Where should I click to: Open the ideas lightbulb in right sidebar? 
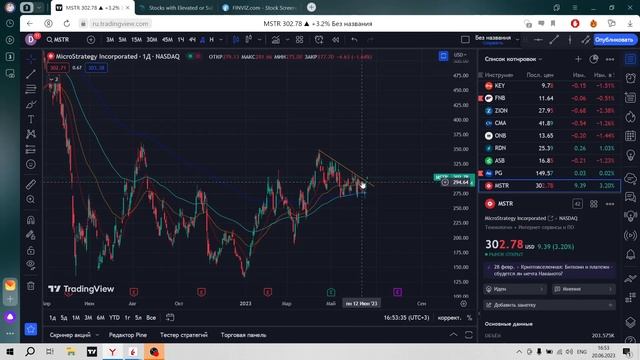630,155
